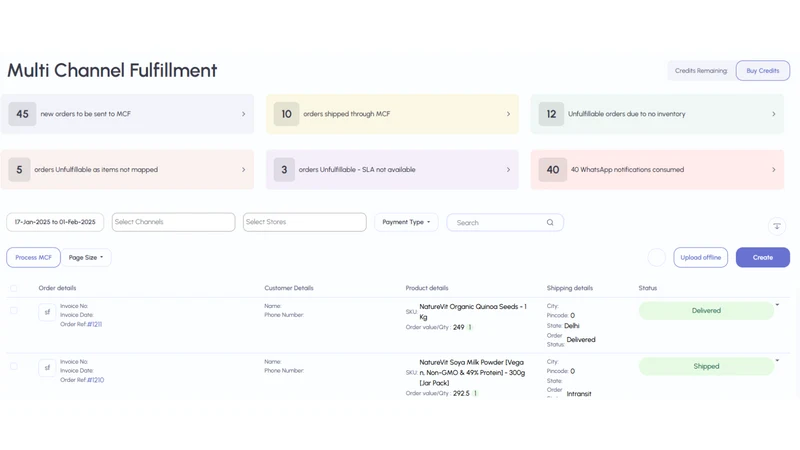
Task: Click the search magnifier icon
Action: point(550,222)
